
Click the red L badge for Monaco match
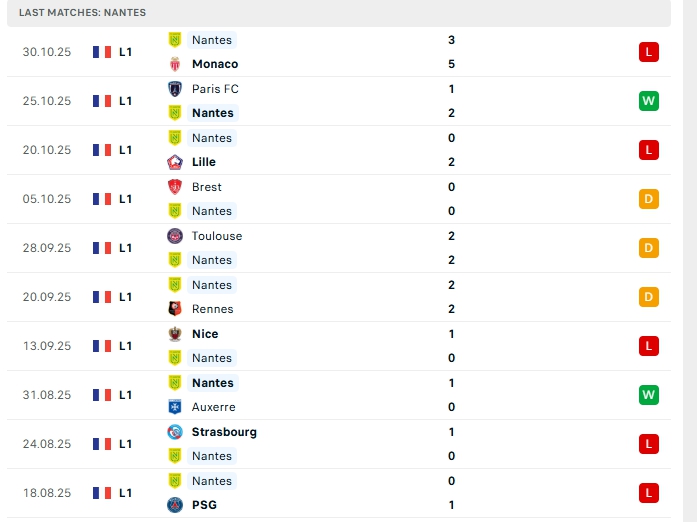pyautogui.click(x=649, y=52)
